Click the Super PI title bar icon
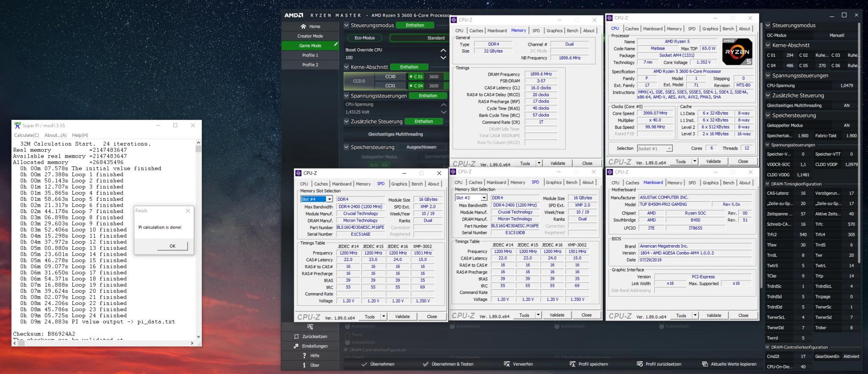The image size is (868, 374). point(17,125)
